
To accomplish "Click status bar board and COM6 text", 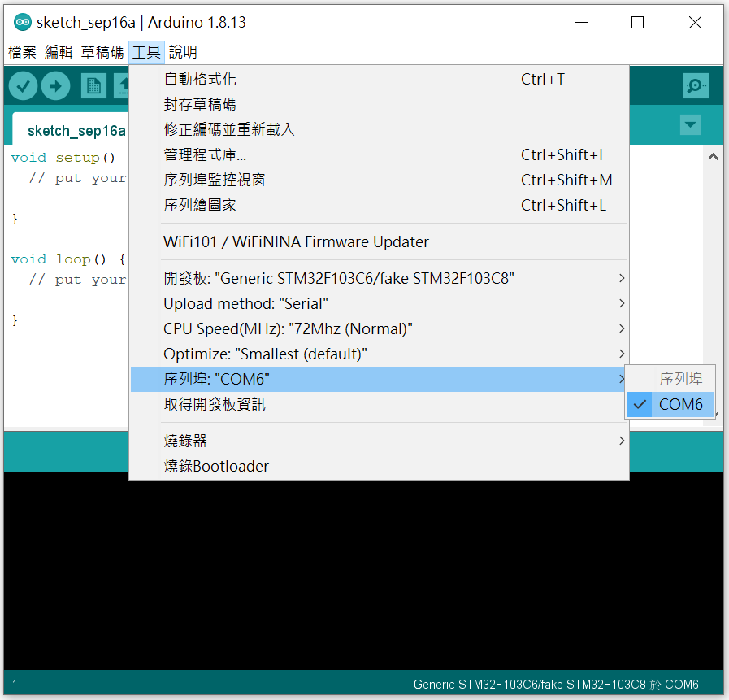I will pyautogui.click(x=556, y=685).
